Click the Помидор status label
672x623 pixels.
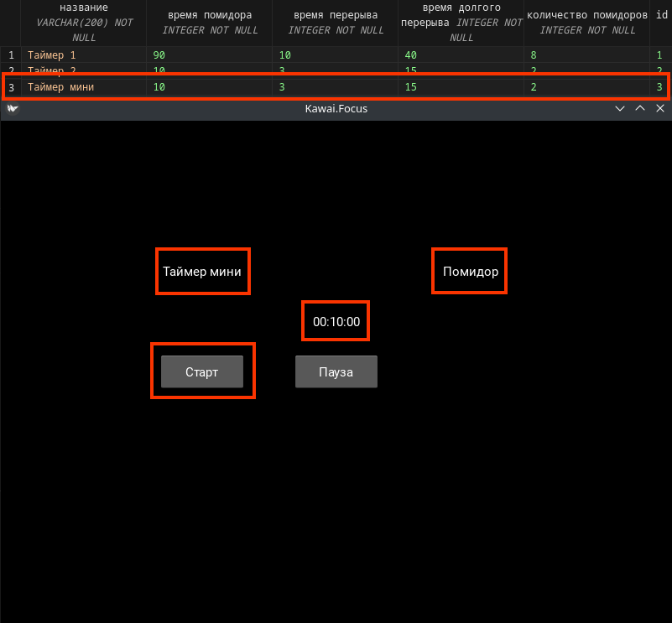point(470,272)
